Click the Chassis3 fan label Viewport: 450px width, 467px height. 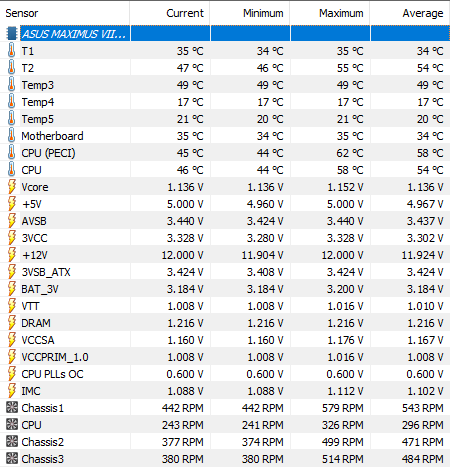43,459
